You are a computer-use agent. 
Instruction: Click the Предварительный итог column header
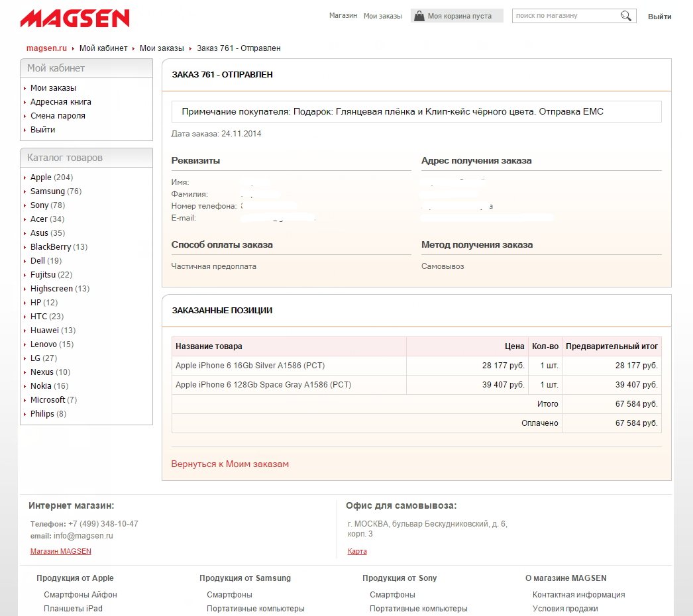click(x=612, y=346)
